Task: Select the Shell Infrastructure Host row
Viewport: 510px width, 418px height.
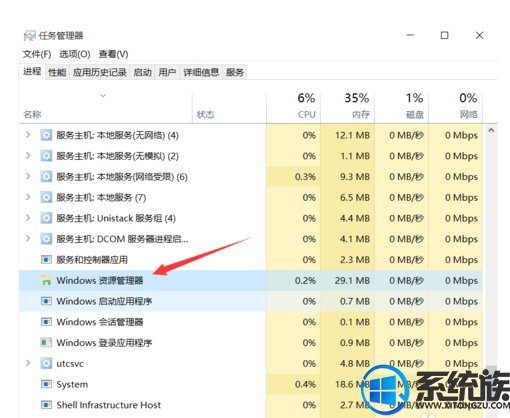Action: click(251, 405)
